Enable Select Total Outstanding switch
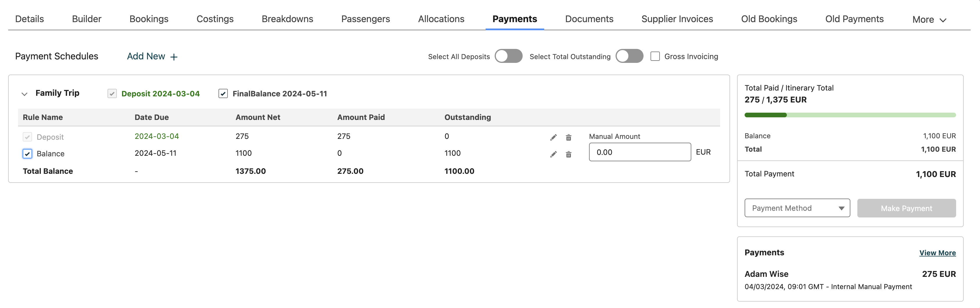The height and width of the screenshot is (308, 980). 629,56
